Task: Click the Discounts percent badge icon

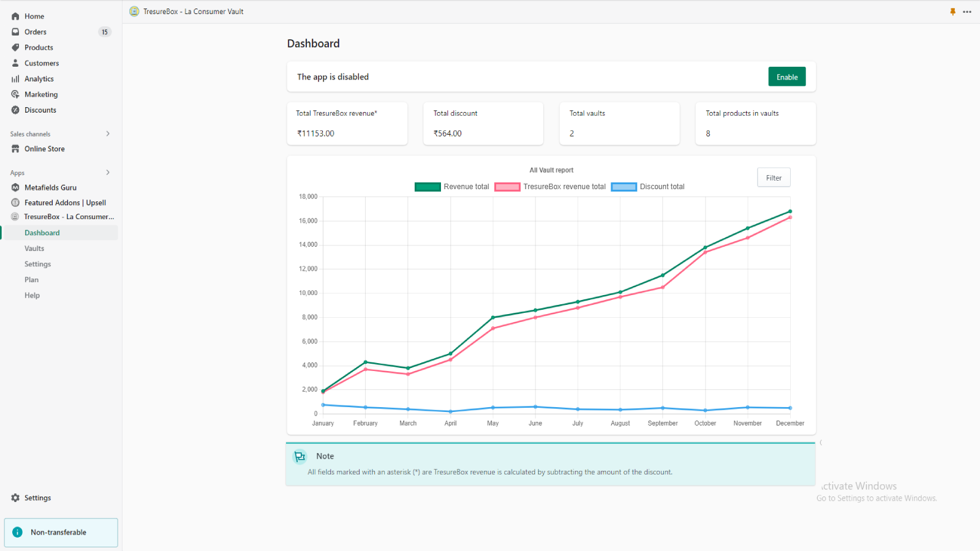Action: (x=15, y=110)
